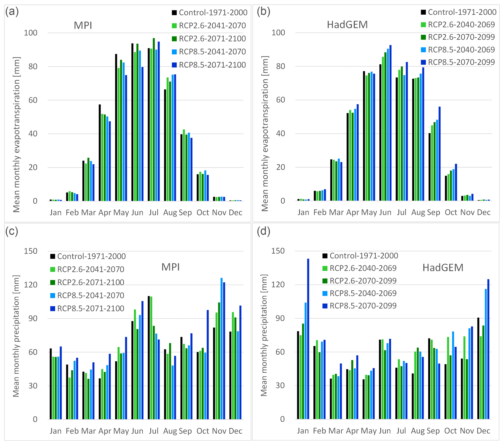The height and width of the screenshot is (445, 504).
Task: Select the MPI title in panel (a)
Action: tap(83, 25)
